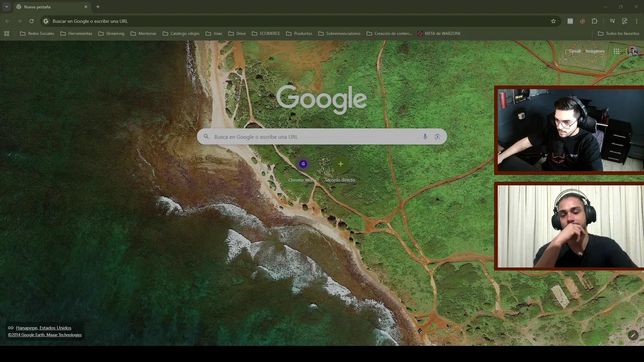
Task: Bookmark this page with the star icon
Action: (553, 21)
